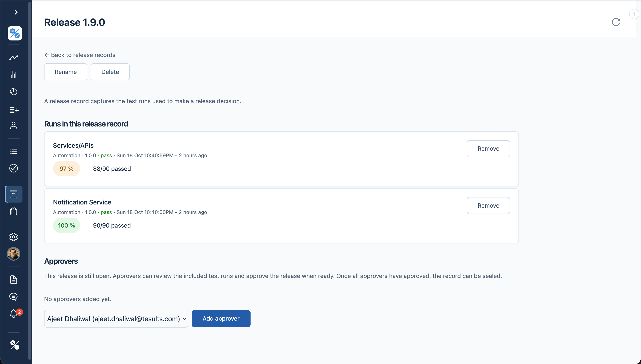641x364 pixels.
Task: Click the 88/90 passed text
Action: [x=112, y=169]
